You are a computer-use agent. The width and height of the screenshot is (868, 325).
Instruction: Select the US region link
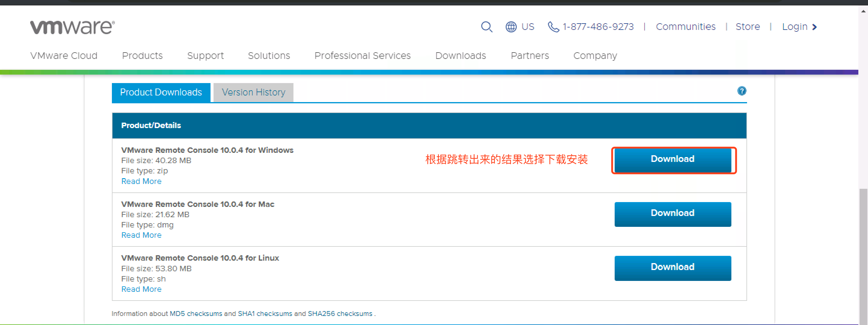(528, 27)
